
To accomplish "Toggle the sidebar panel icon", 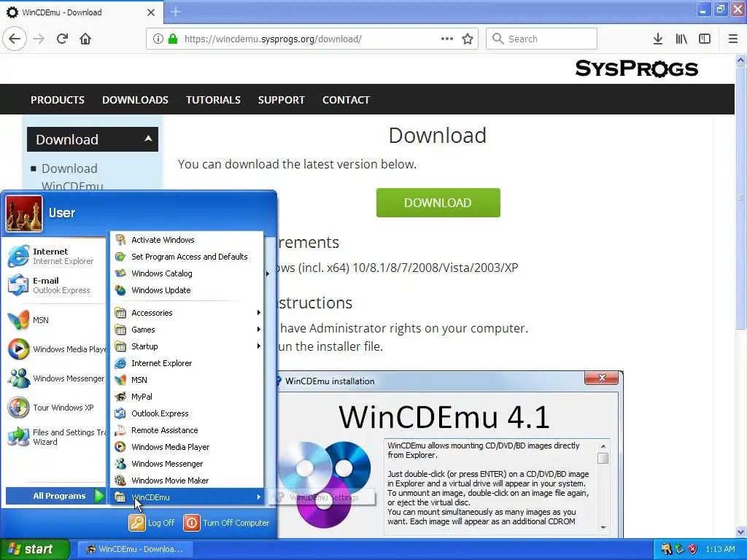I will tap(705, 39).
